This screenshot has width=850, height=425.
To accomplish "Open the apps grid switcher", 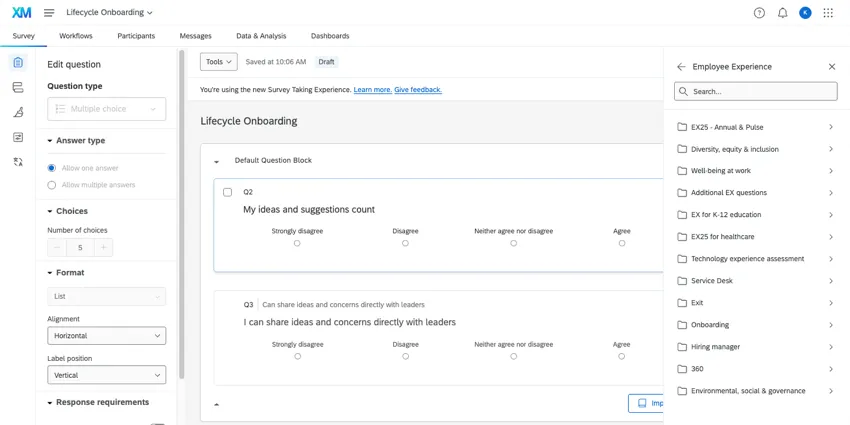I will 828,13.
